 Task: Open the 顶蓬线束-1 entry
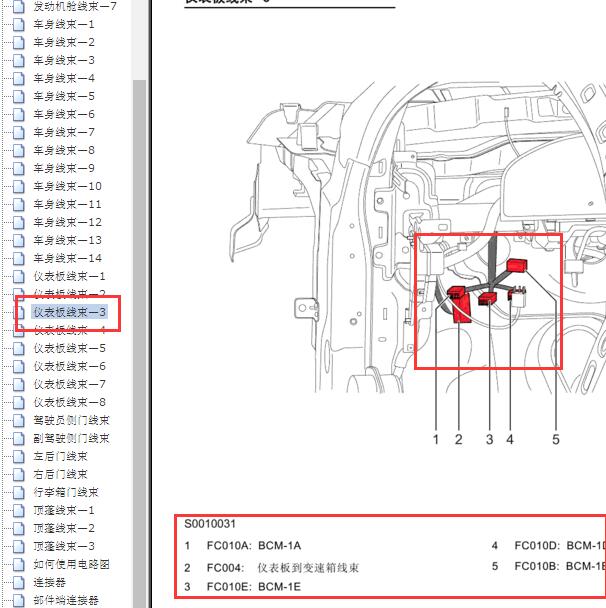click(64, 511)
